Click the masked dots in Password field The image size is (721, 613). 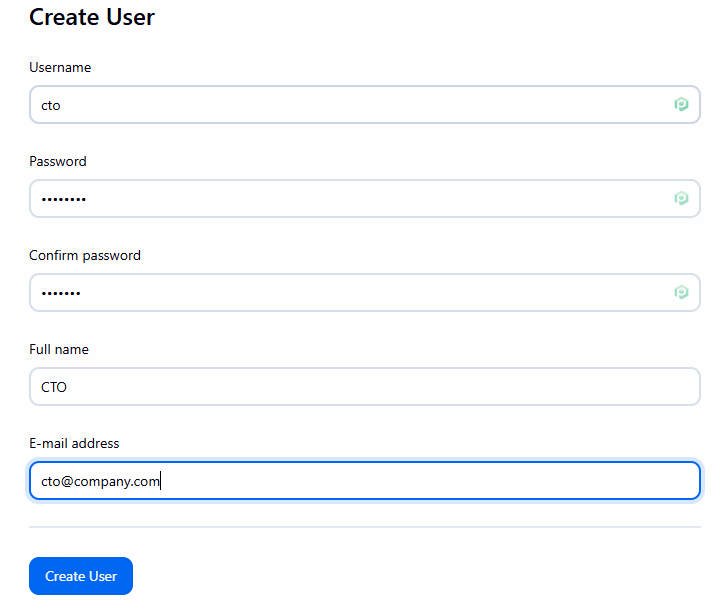coord(64,199)
